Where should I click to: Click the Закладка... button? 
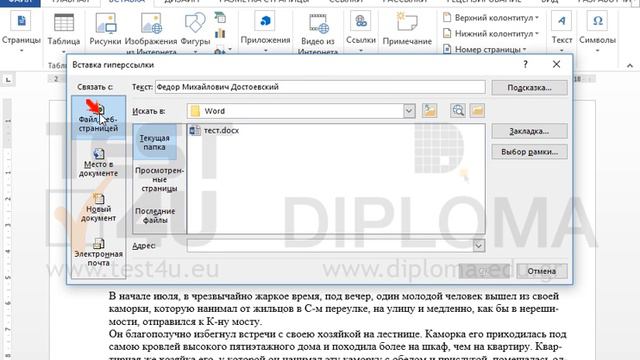click(529, 131)
